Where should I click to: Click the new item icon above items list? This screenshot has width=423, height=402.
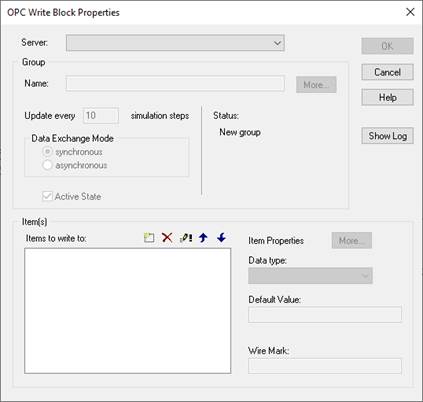tap(149, 238)
